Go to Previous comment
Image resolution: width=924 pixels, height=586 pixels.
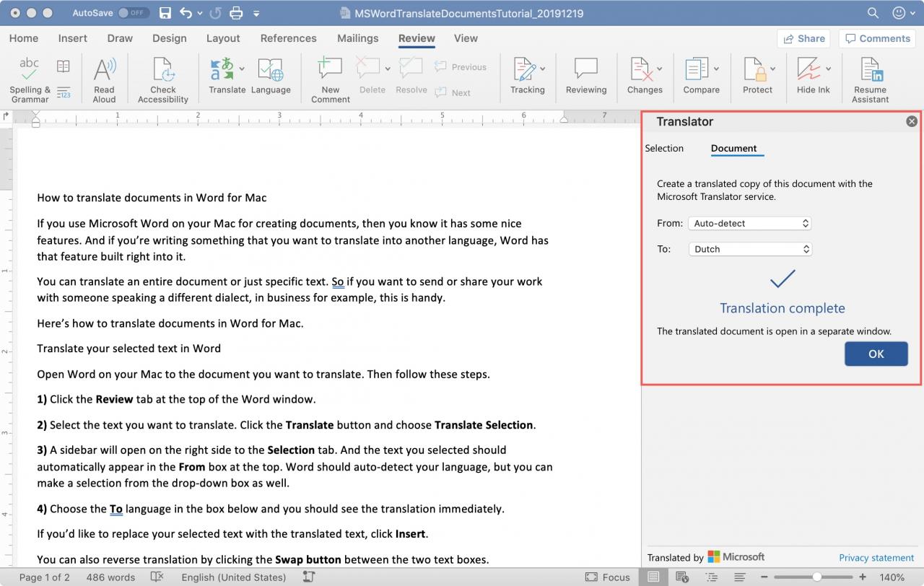pyautogui.click(x=461, y=67)
